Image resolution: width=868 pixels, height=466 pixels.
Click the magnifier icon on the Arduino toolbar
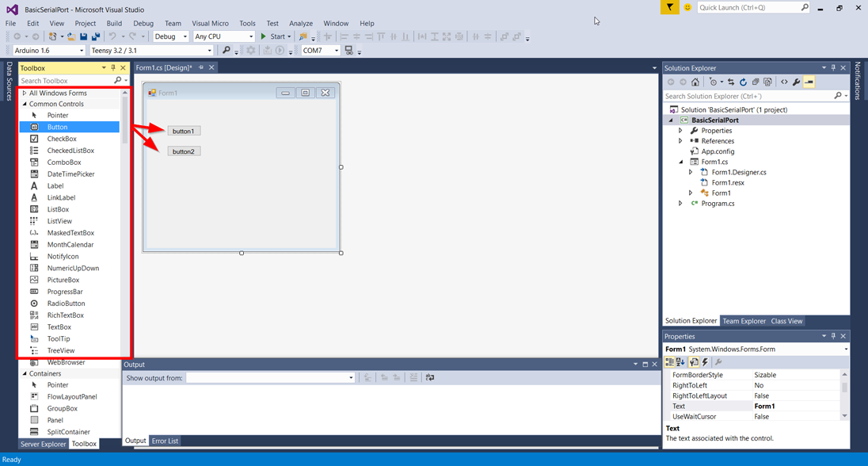pyautogui.click(x=227, y=51)
